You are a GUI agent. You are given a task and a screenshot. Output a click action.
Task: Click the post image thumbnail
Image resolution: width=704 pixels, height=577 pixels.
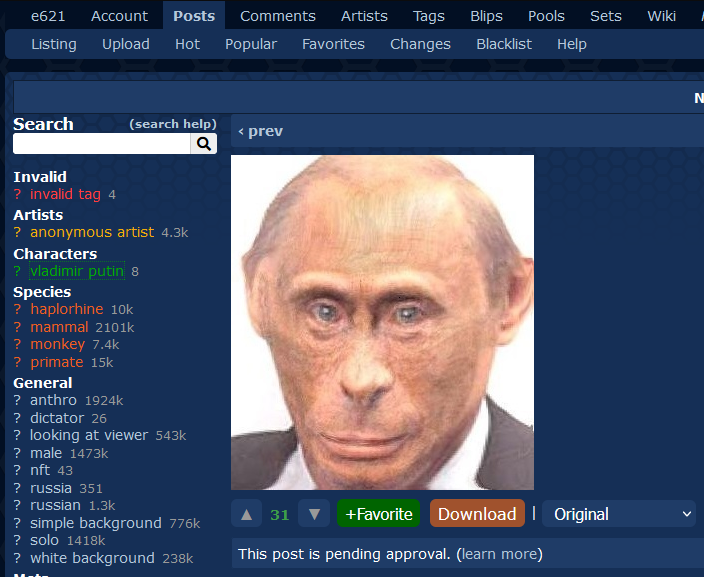[382, 322]
